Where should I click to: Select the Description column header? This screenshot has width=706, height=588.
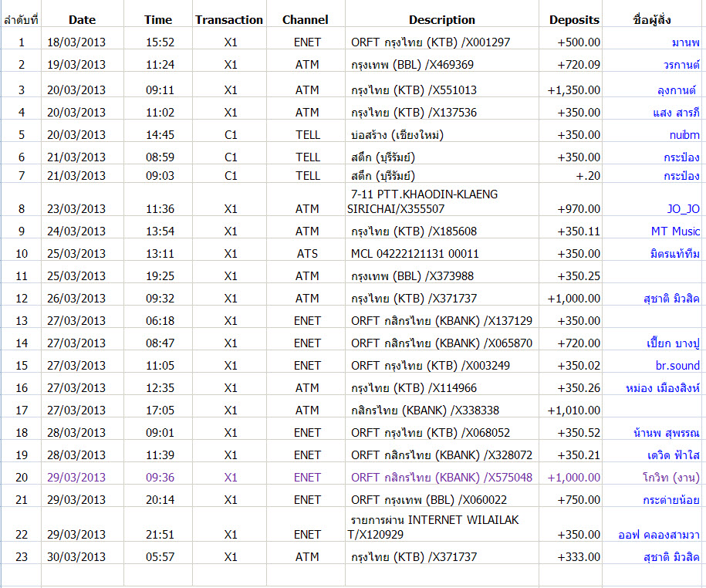pos(441,20)
